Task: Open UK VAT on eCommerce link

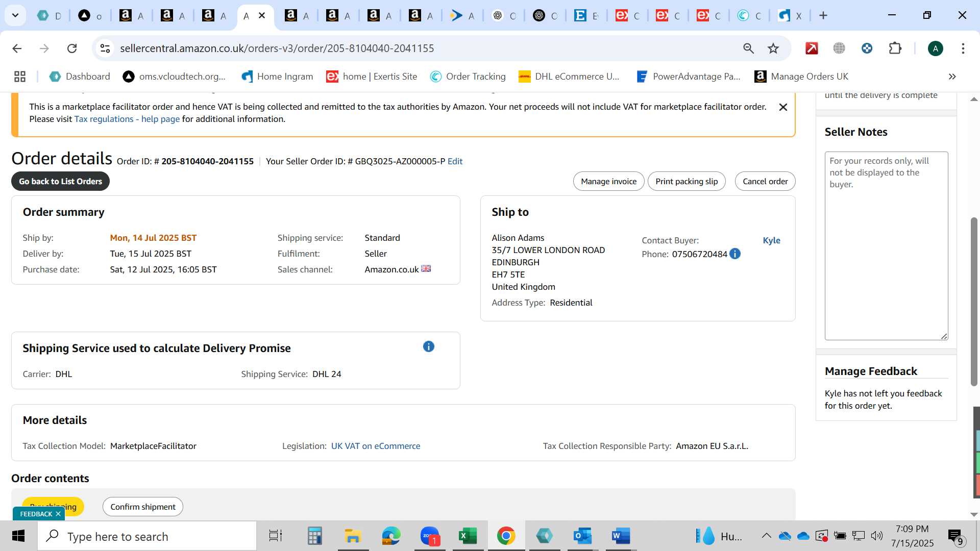Action: [x=376, y=446]
